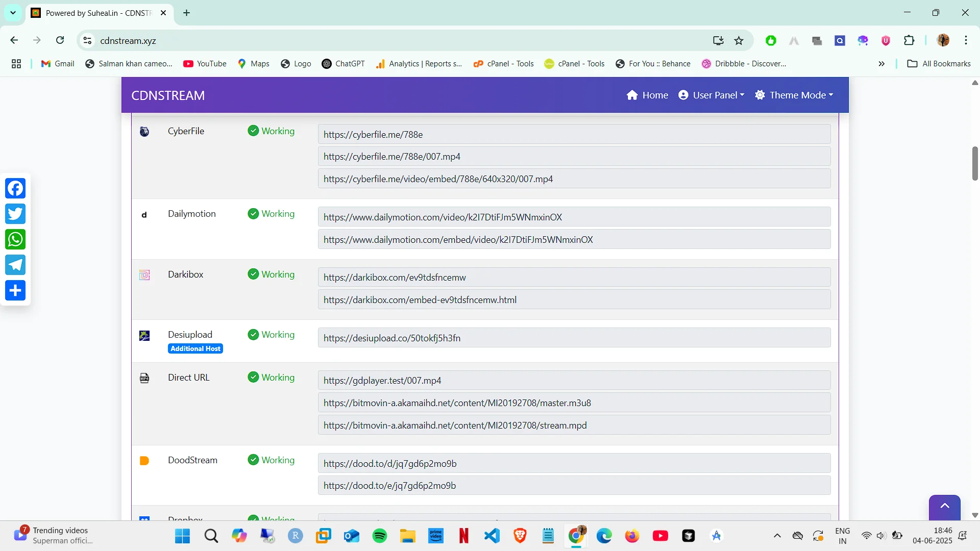Viewport: 980px width, 551px height.
Task: Open Chrome's three-dot menu
Action: coord(966,40)
